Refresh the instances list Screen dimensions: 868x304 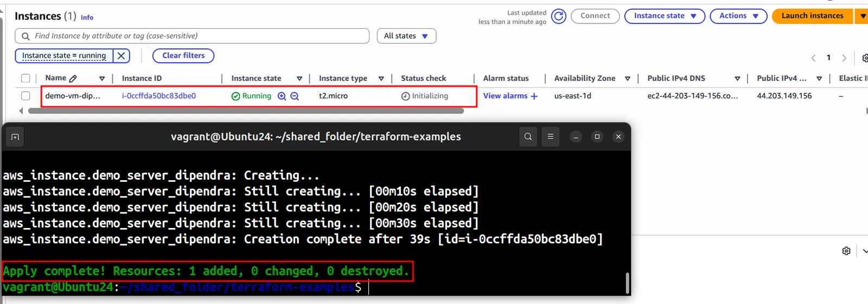559,16
